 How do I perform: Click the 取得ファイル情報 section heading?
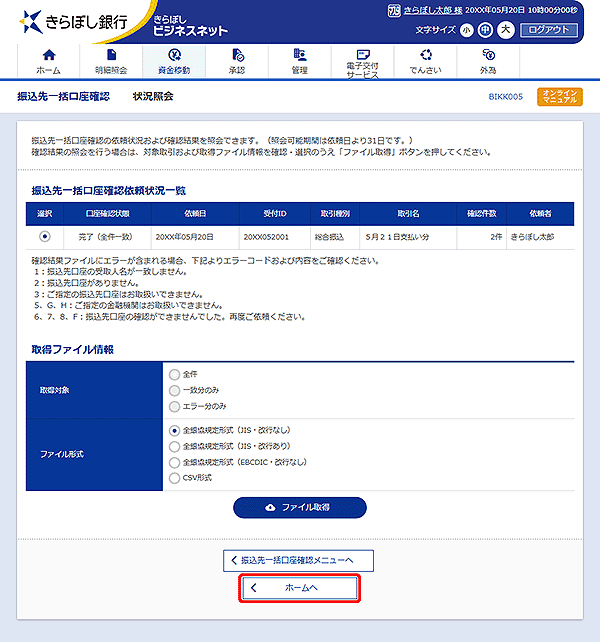pos(72,350)
